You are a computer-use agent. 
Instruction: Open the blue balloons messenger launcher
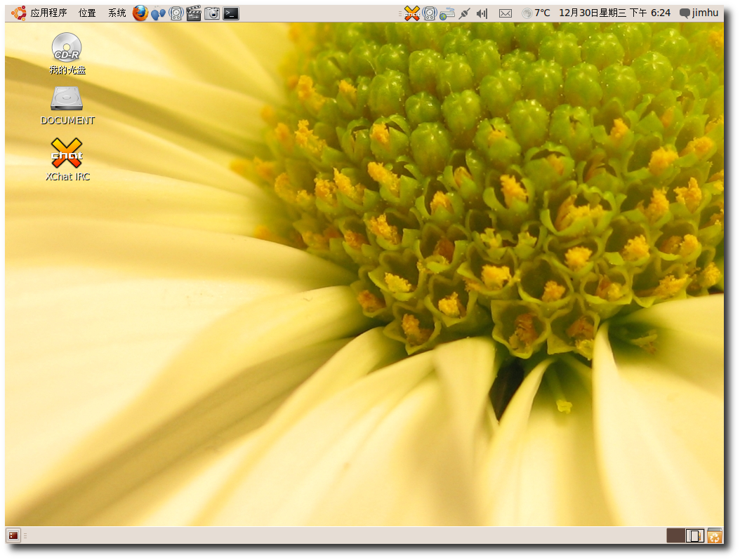click(158, 13)
